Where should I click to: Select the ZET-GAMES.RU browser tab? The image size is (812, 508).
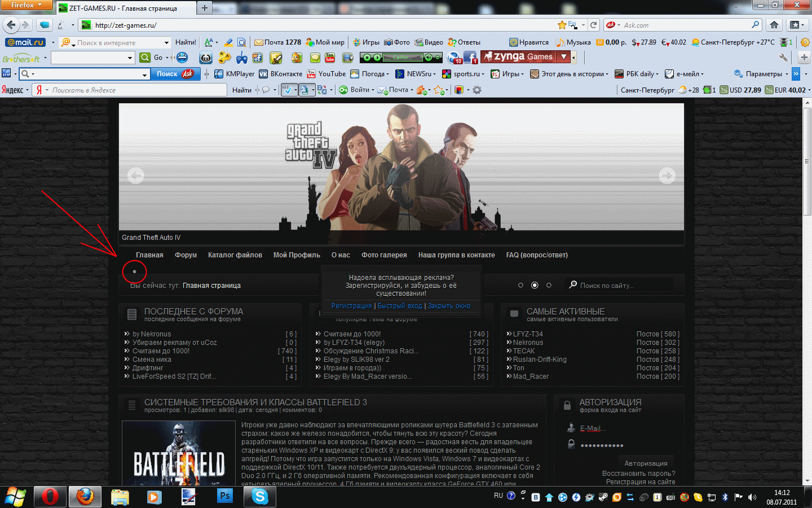point(126,8)
